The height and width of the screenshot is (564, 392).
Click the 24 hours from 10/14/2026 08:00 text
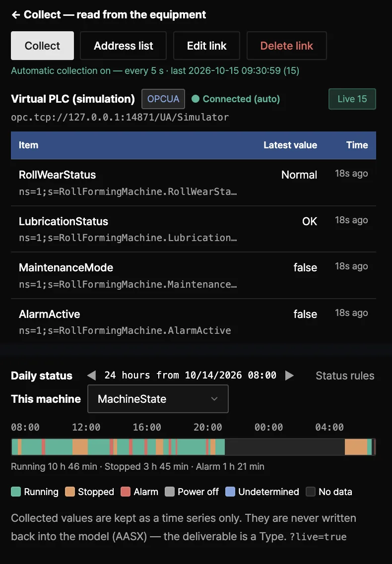pyautogui.click(x=191, y=376)
